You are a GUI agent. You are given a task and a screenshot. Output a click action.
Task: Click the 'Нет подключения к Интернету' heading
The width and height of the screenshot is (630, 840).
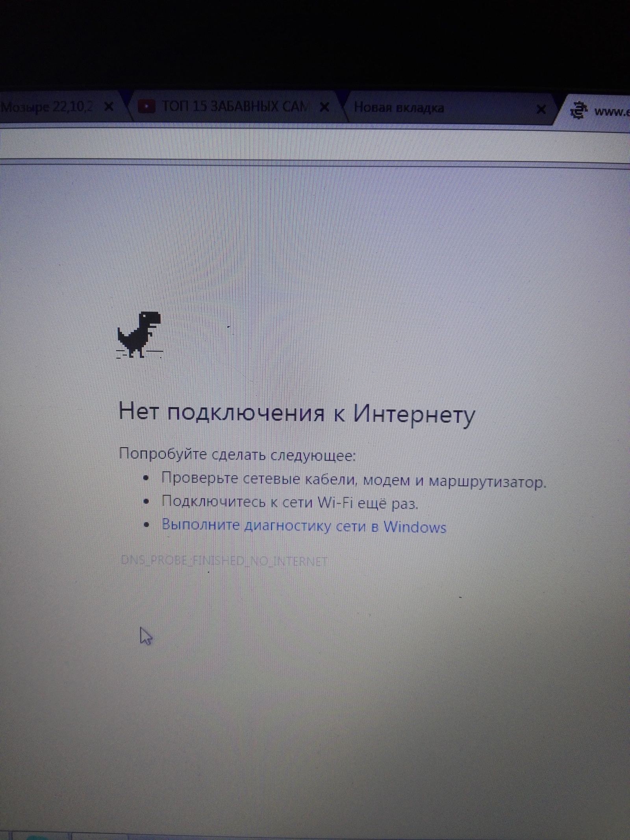point(297,414)
